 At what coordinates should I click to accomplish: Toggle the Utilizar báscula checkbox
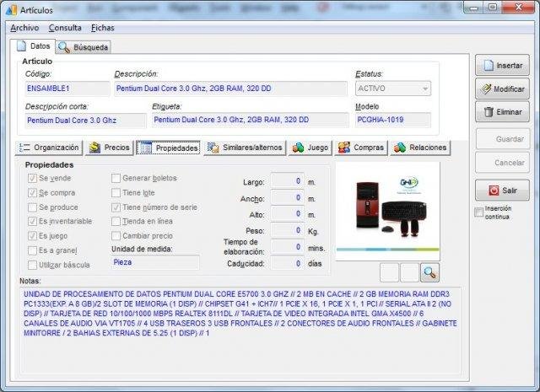click(32, 265)
